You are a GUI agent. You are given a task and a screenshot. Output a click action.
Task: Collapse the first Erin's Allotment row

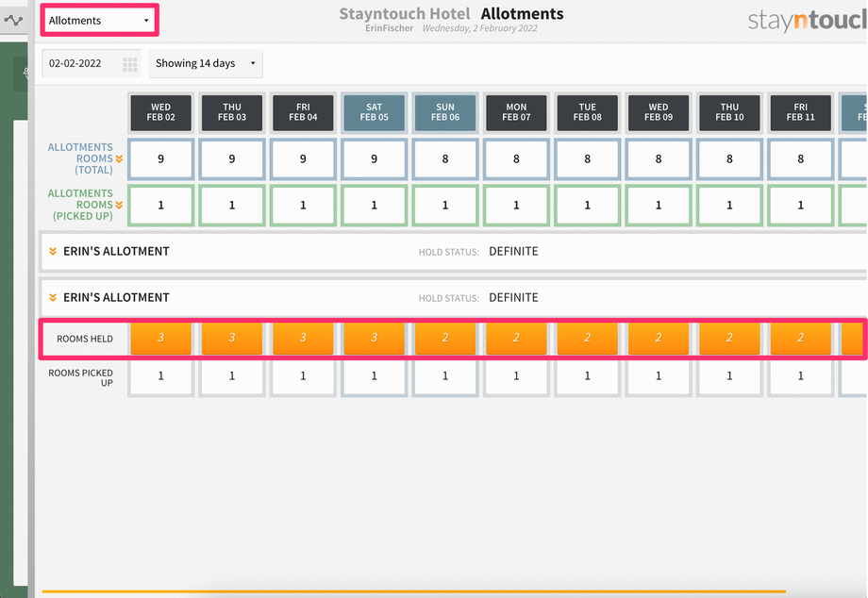coord(53,252)
